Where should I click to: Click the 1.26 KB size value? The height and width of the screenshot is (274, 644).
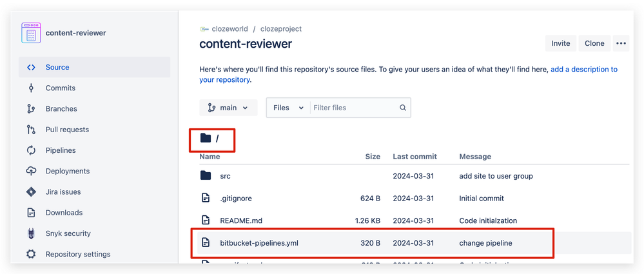tap(367, 220)
